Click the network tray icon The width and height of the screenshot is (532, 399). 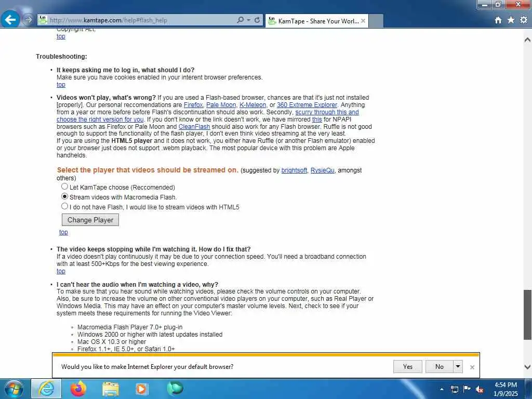click(x=454, y=389)
